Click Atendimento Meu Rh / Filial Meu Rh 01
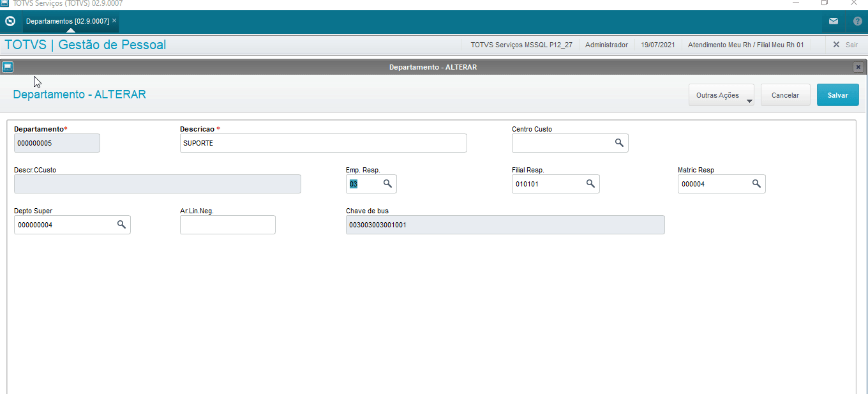 745,45
